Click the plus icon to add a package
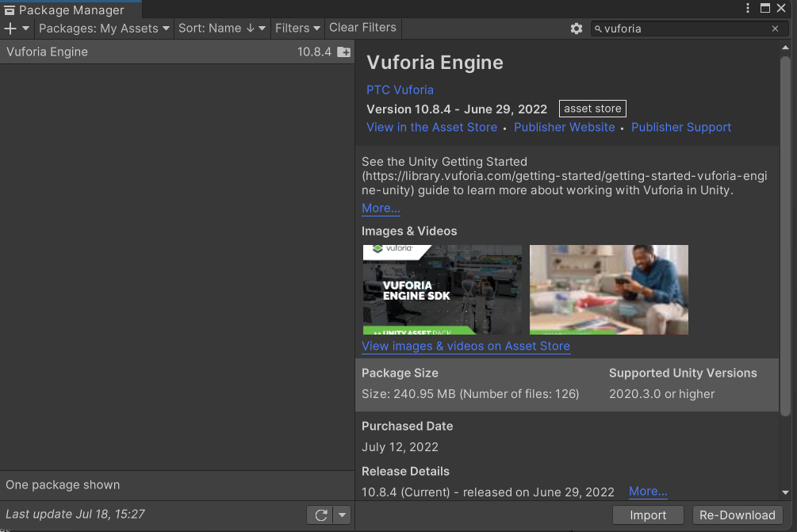Image resolution: width=797 pixels, height=532 pixels. pyautogui.click(x=11, y=28)
